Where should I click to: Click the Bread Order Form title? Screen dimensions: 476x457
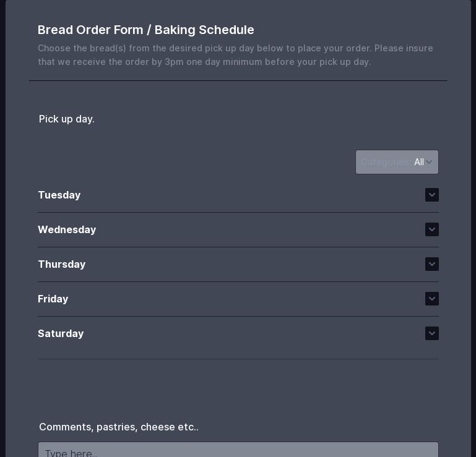(146, 30)
